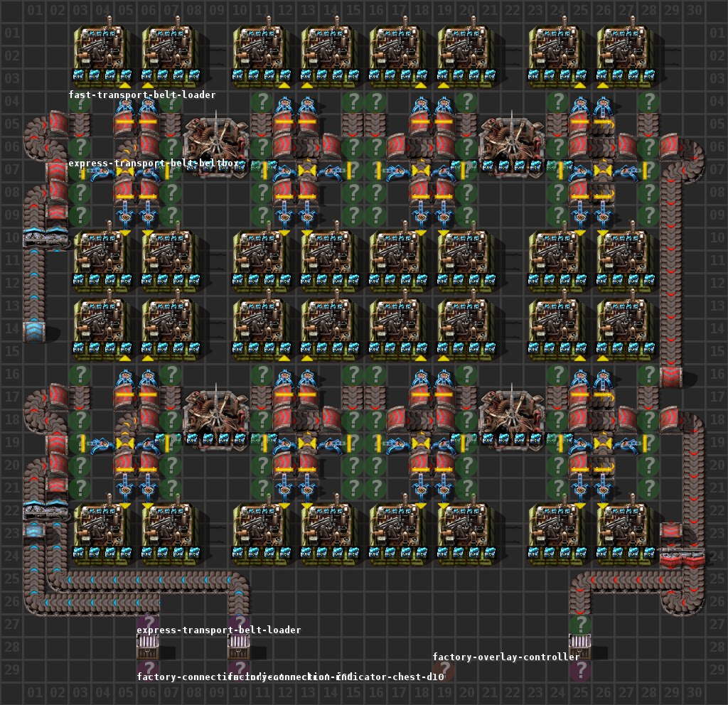Expand the row 16 coordinate label on the right edge

tap(717, 375)
